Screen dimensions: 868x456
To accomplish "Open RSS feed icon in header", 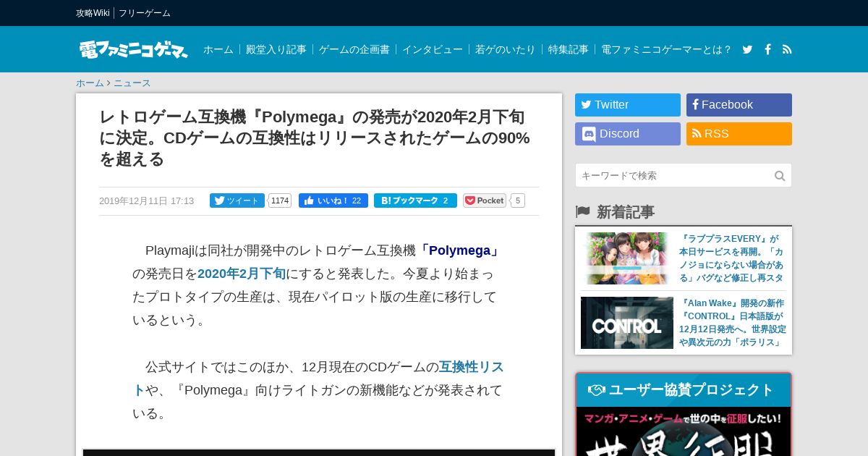I will tap(787, 49).
